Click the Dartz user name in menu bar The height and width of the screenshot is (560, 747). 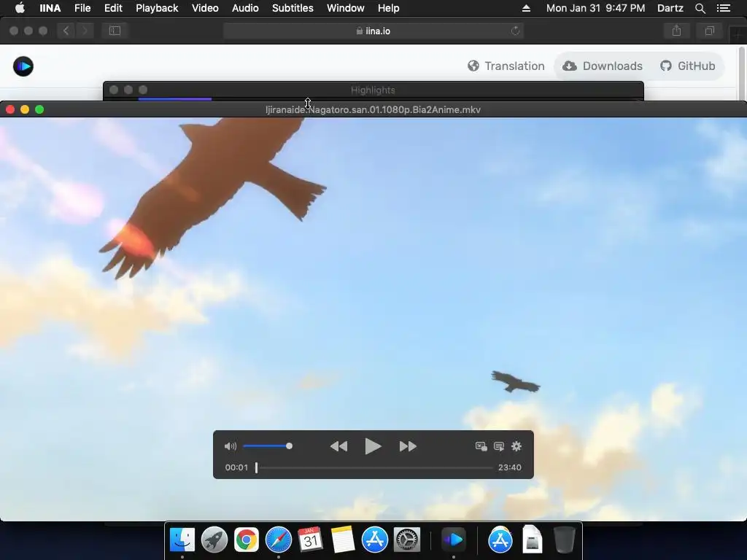tap(670, 8)
